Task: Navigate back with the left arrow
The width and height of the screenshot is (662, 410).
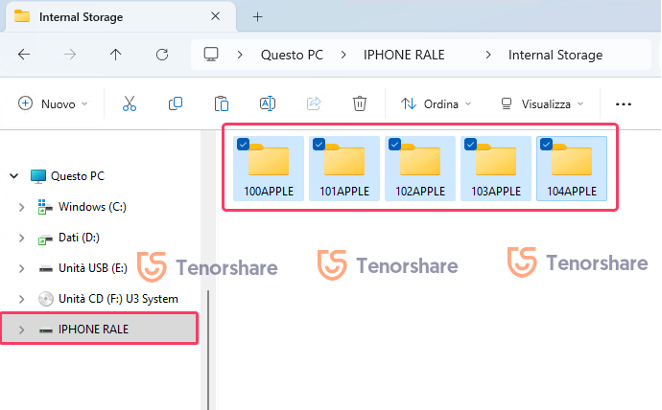Action: [24, 55]
